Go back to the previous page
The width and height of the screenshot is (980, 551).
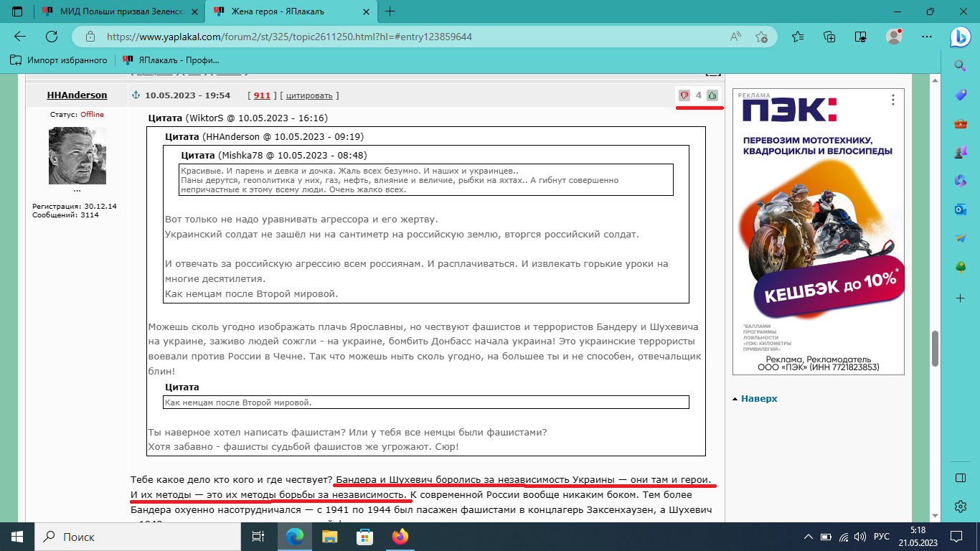click(x=20, y=37)
